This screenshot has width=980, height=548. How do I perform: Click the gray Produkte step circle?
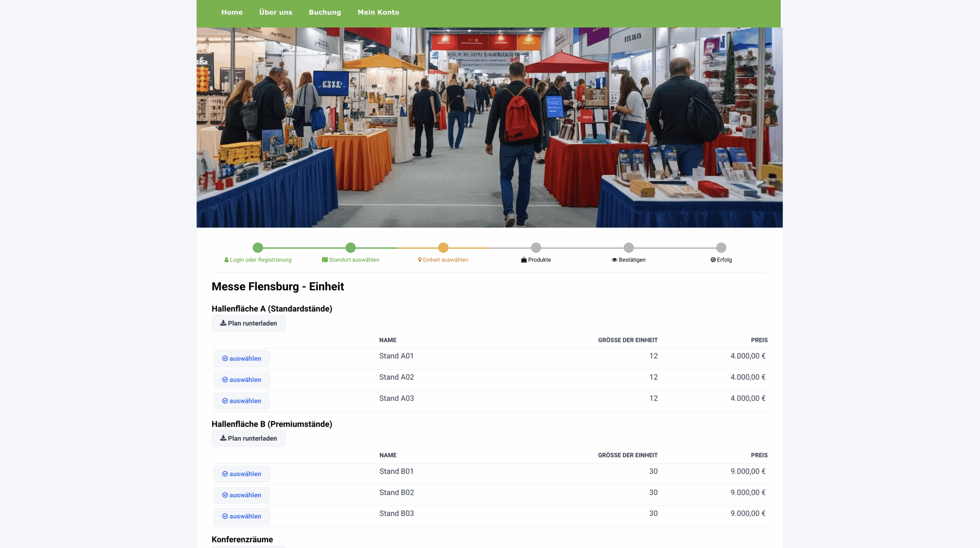[536, 248]
